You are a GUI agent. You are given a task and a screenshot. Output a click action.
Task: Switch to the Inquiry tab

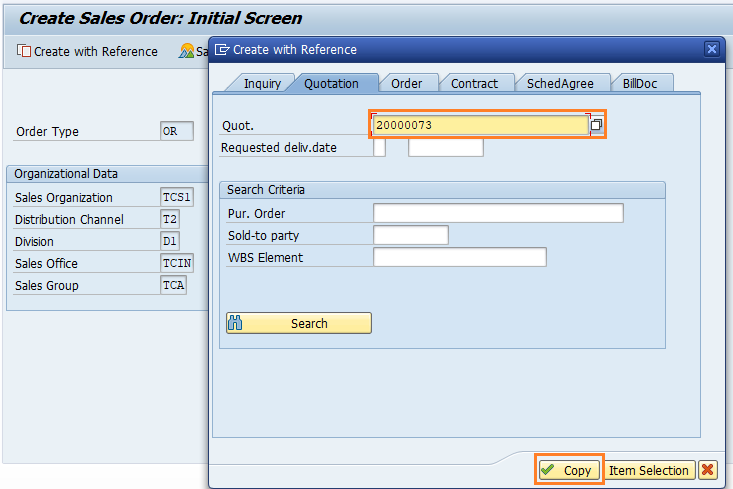click(x=262, y=83)
